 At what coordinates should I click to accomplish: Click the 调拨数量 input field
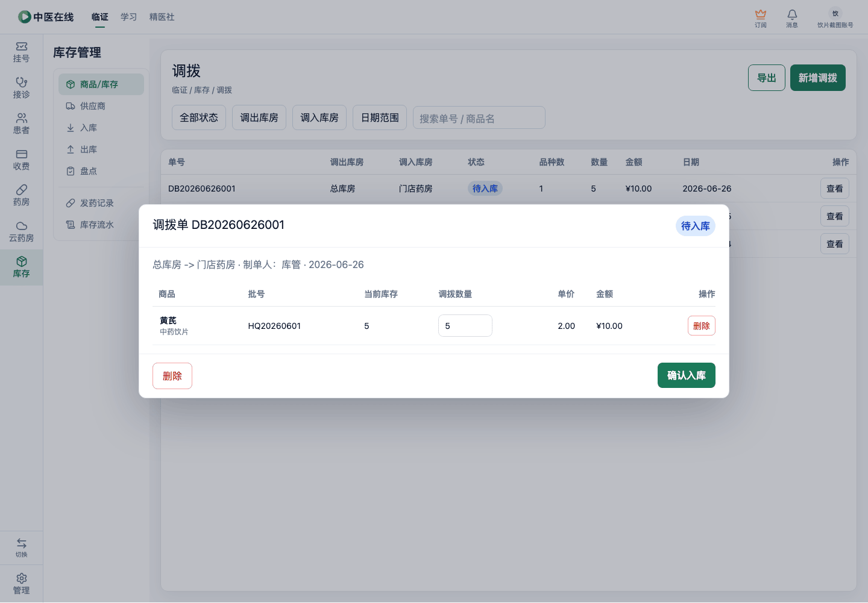(465, 326)
